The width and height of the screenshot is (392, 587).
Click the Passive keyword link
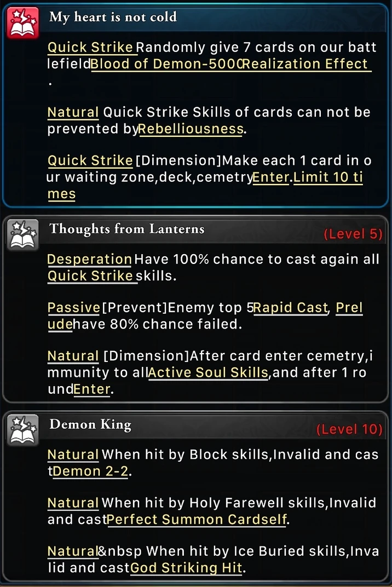point(74,308)
